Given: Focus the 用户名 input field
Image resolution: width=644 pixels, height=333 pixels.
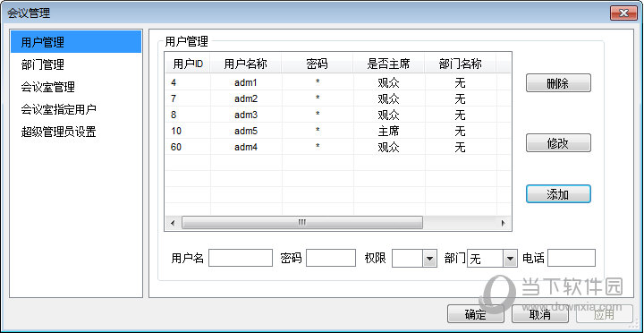Looking at the screenshot, I should pos(241,258).
